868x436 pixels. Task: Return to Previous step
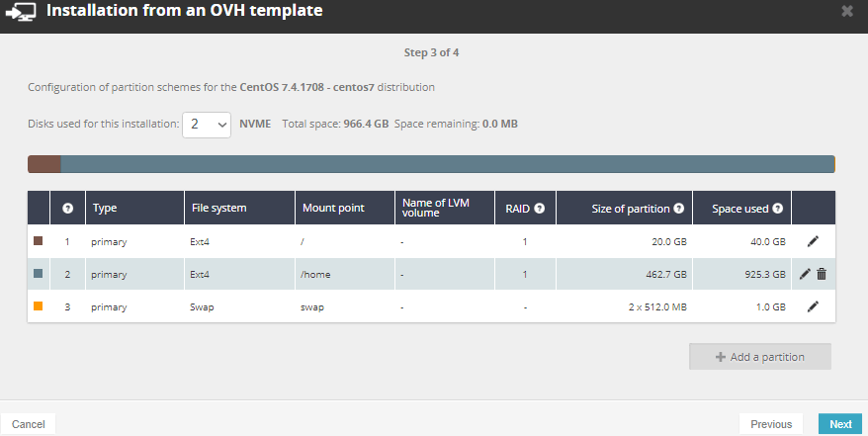(771, 424)
